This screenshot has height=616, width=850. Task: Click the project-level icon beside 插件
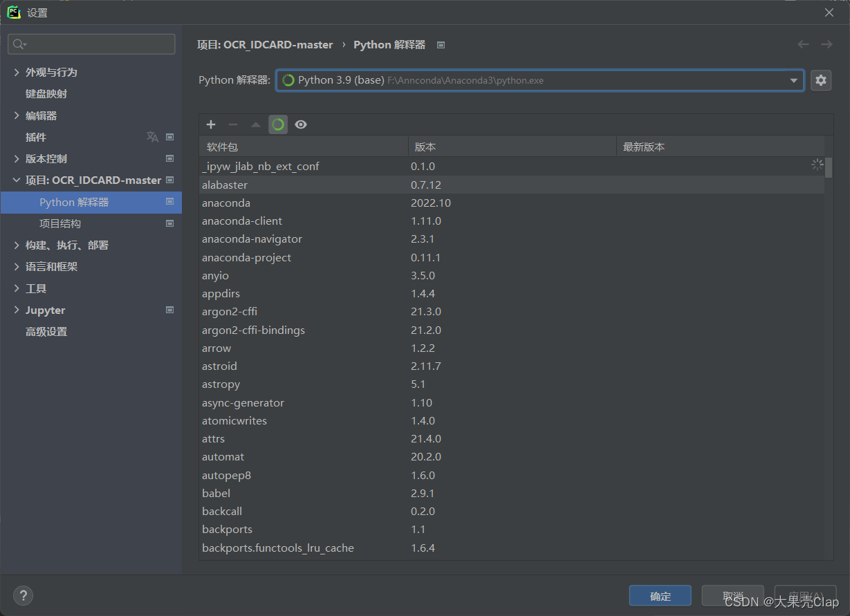(x=170, y=137)
